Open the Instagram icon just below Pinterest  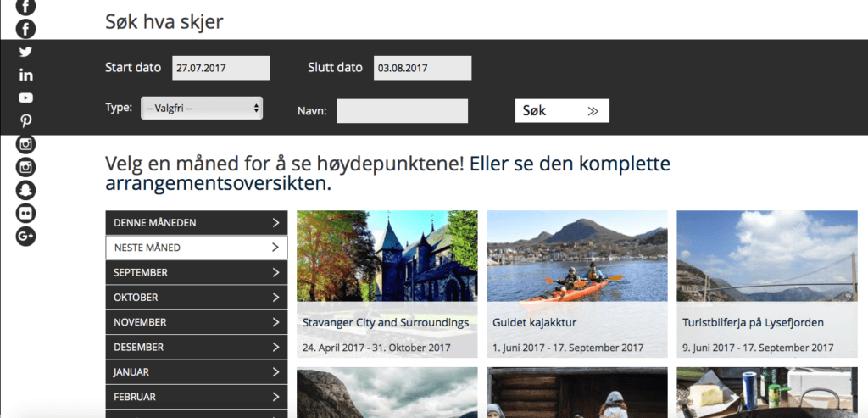click(25, 144)
